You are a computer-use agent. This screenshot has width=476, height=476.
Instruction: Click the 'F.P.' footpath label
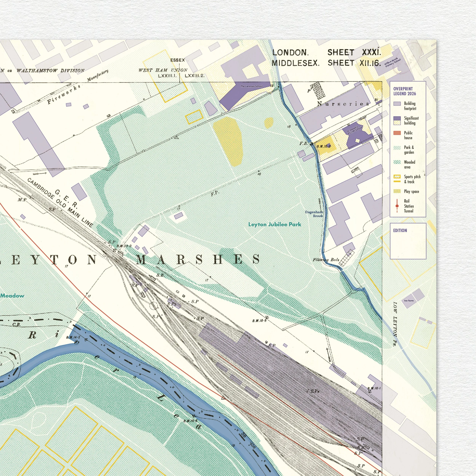tap(215, 193)
